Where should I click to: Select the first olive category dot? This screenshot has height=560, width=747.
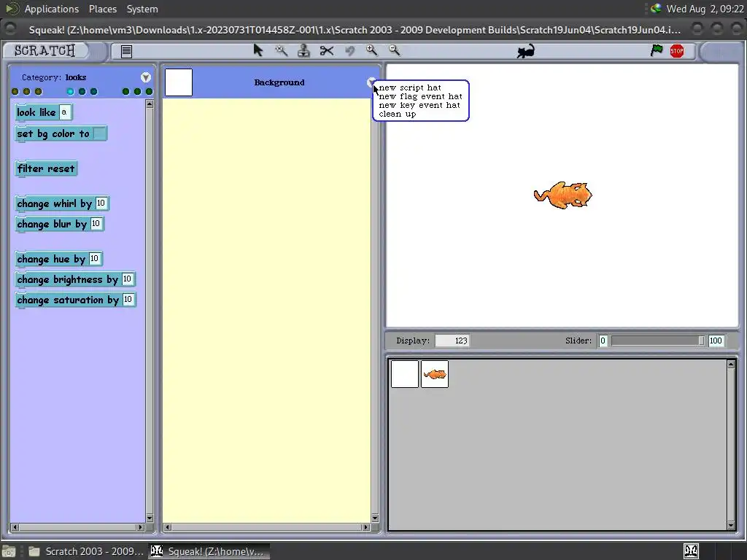click(15, 91)
